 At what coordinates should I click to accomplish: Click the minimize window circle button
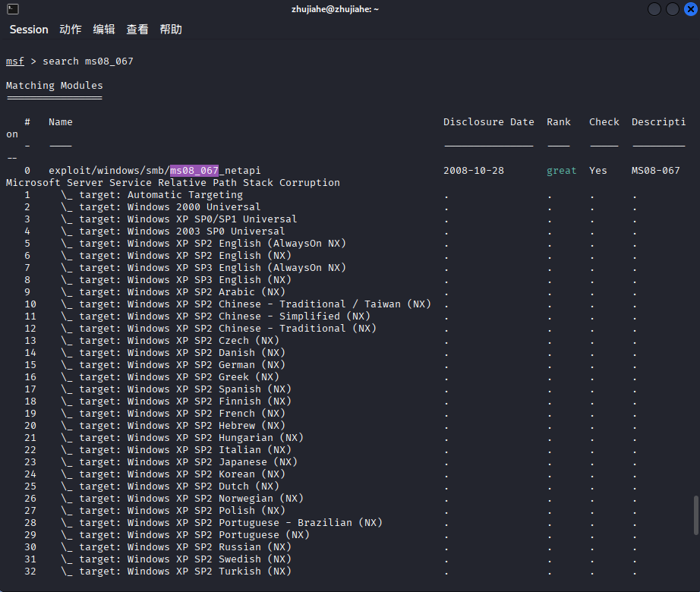click(654, 9)
